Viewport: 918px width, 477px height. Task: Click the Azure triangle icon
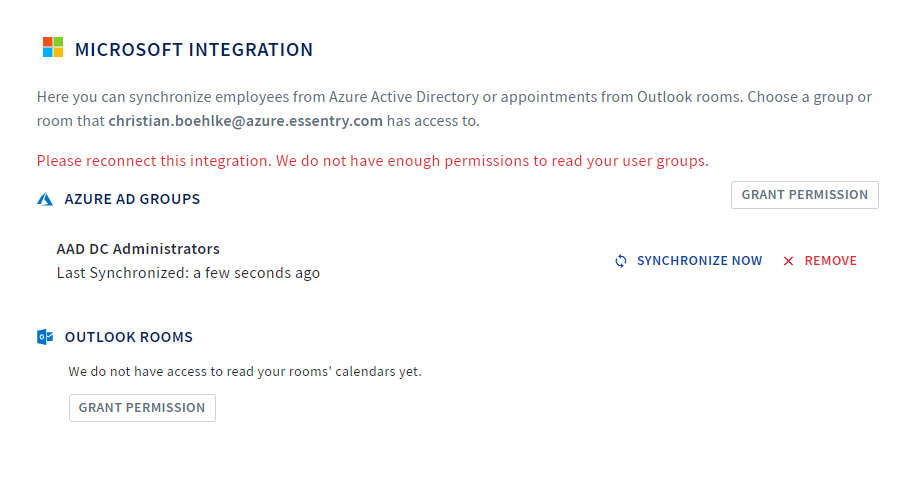[45, 200]
